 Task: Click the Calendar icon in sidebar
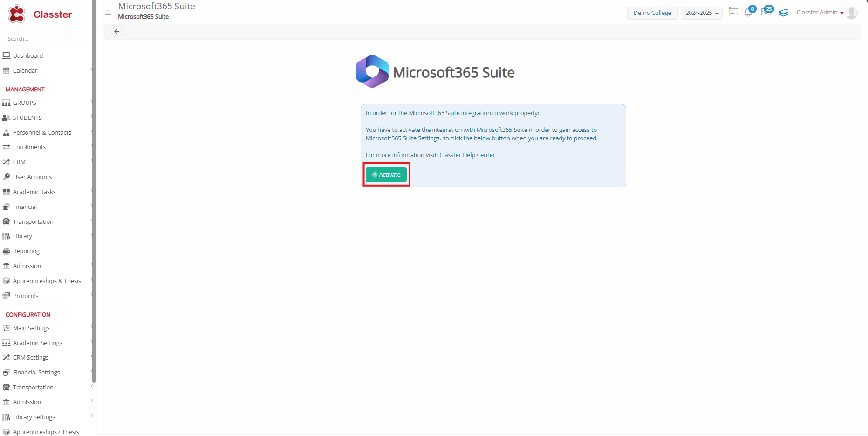[6, 71]
